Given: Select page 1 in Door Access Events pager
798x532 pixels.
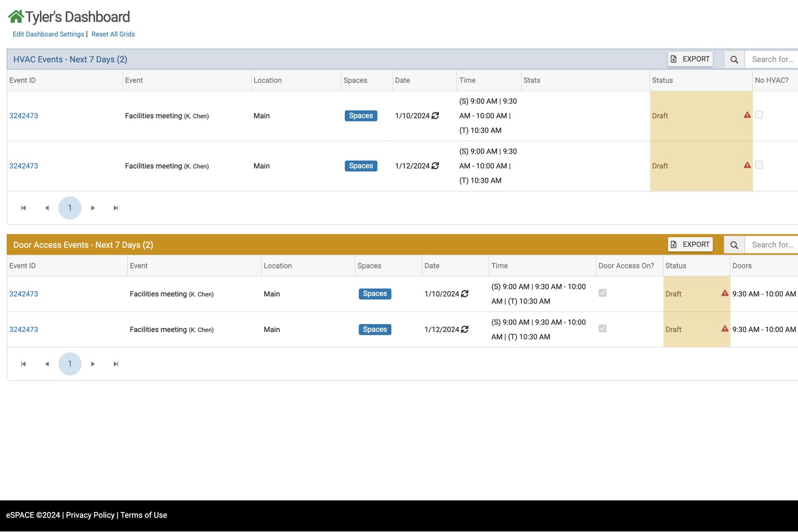Looking at the screenshot, I should [70, 364].
